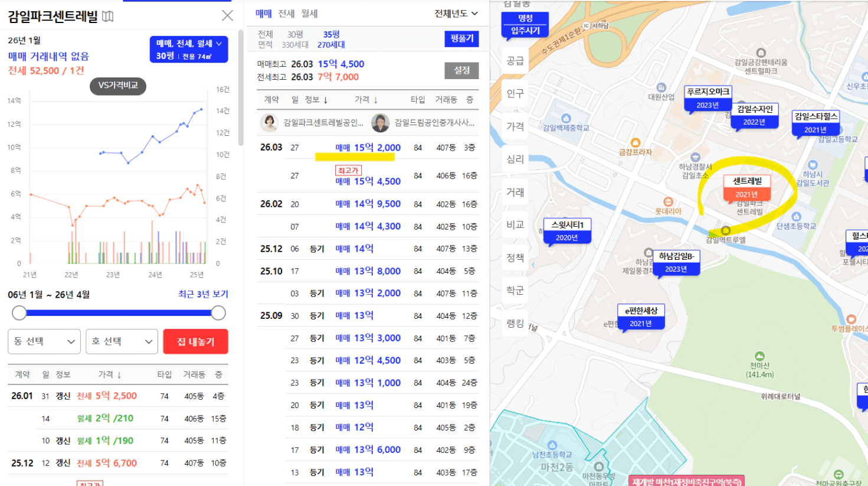
Task: Click the 전세 52,500 / 1건 summary
Action: point(46,70)
